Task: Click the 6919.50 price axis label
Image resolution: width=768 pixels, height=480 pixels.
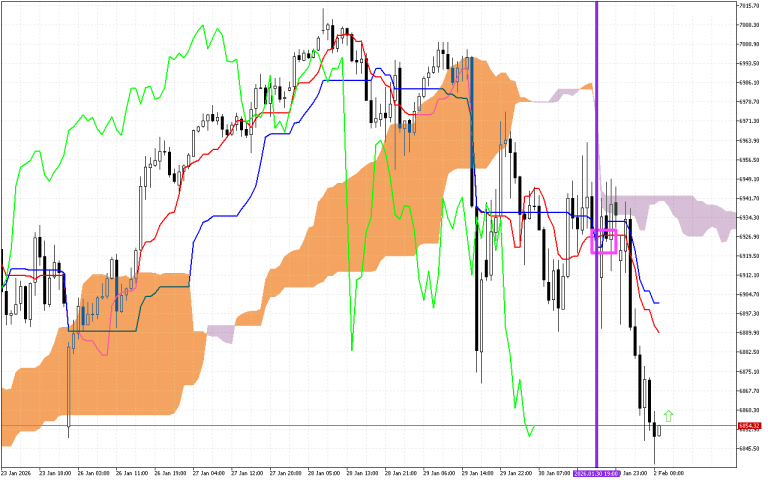Action: (750, 256)
